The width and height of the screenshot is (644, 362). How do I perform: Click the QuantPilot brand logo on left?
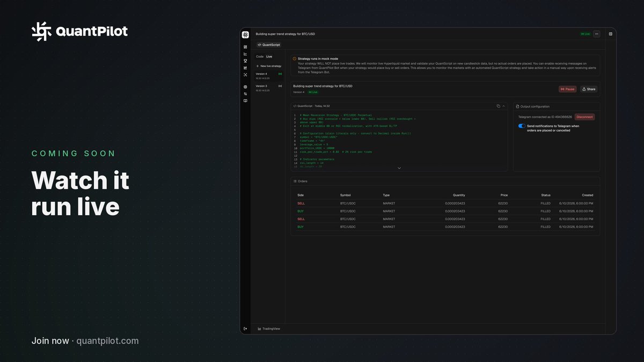pos(79,32)
